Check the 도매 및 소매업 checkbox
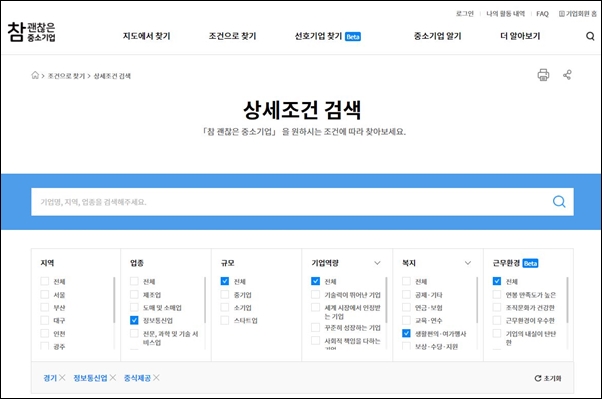This screenshot has width=602, height=399. [x=134, y=307]
